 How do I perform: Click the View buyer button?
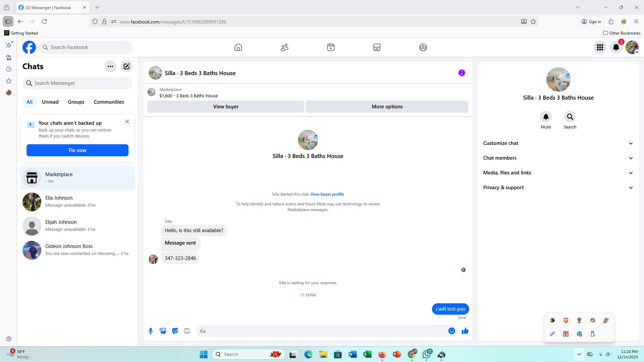pyautogui.click(x=226, y=107)
